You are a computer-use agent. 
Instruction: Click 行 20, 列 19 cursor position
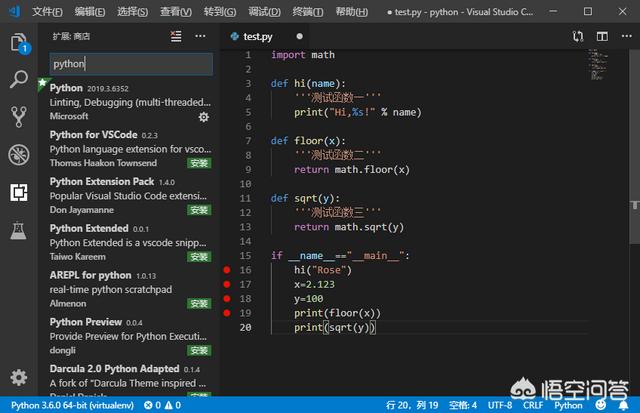(411, 405)
